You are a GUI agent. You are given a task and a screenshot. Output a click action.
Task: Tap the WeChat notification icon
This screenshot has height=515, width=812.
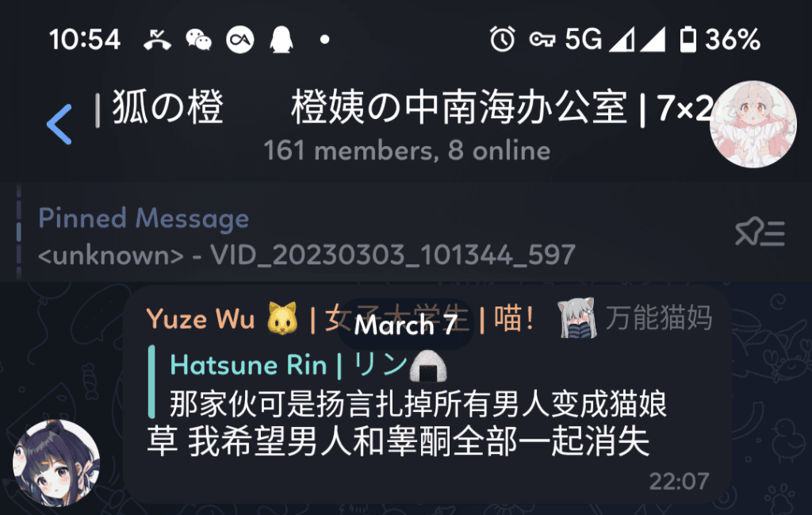(x=199, y=40)
